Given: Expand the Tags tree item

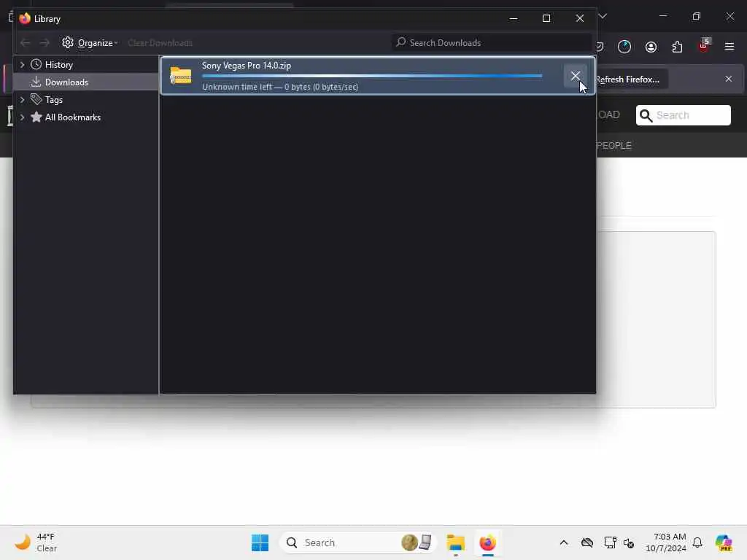Looking at the screenshot, I should (x=22, y=99).
